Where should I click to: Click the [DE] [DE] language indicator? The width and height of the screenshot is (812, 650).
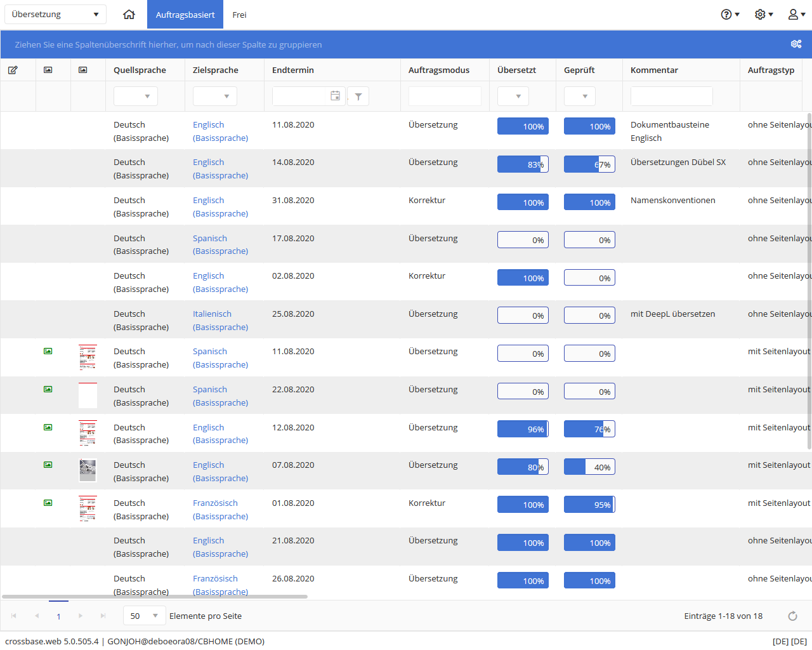pyautogui.click(x=790, y=641)
